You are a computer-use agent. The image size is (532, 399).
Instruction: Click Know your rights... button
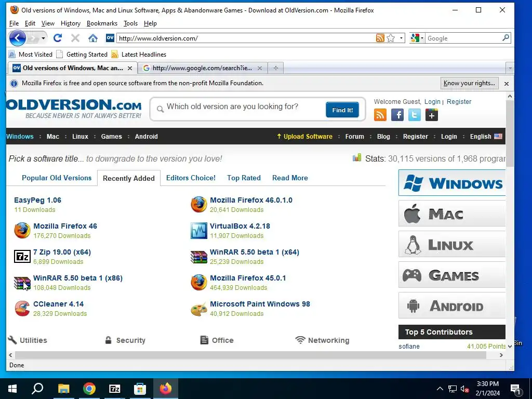469,83
